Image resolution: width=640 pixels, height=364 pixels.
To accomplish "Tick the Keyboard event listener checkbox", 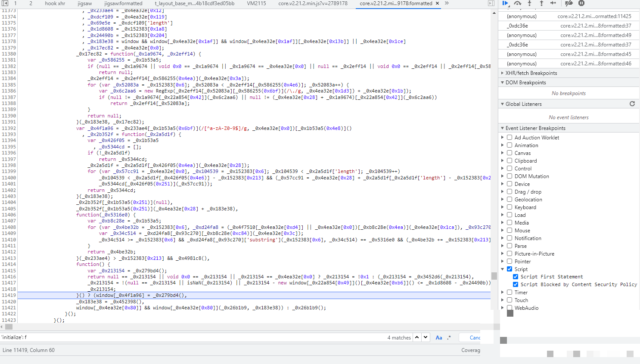I will (x=510, y=207).
